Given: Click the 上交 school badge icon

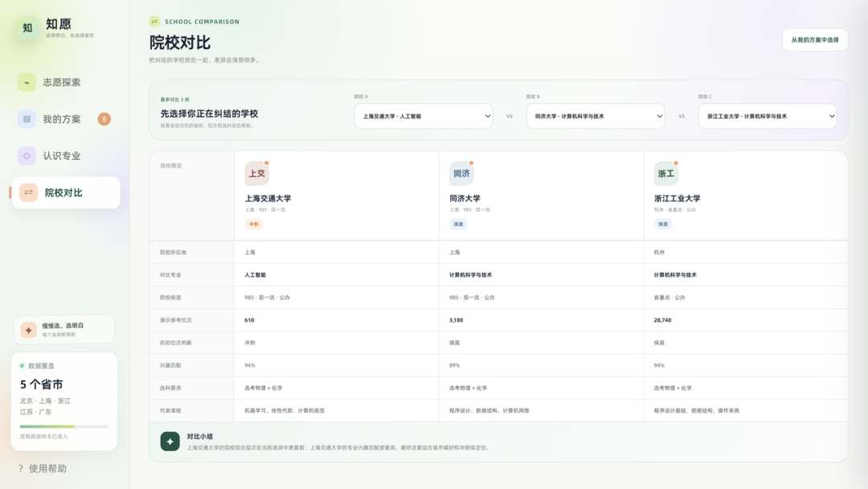Looking at the screenshot, I should (257, 174).
